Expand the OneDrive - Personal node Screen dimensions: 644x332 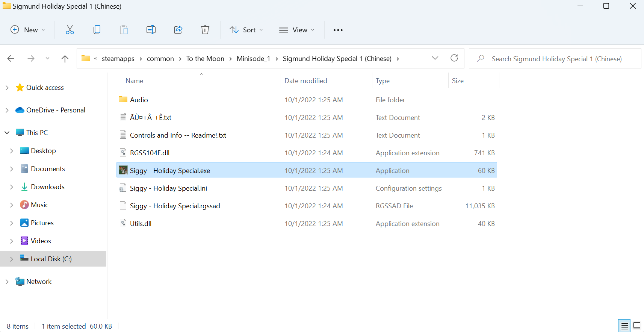7,110
